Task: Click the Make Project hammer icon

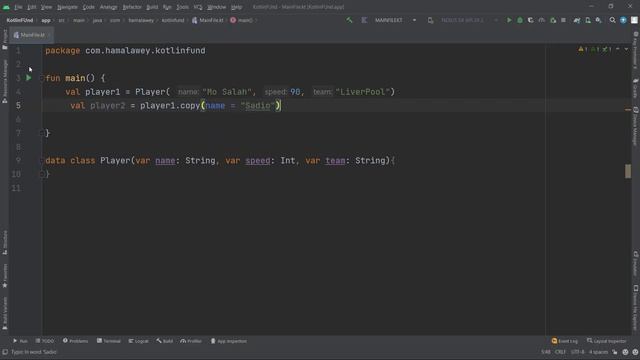Action: [349, 20]
